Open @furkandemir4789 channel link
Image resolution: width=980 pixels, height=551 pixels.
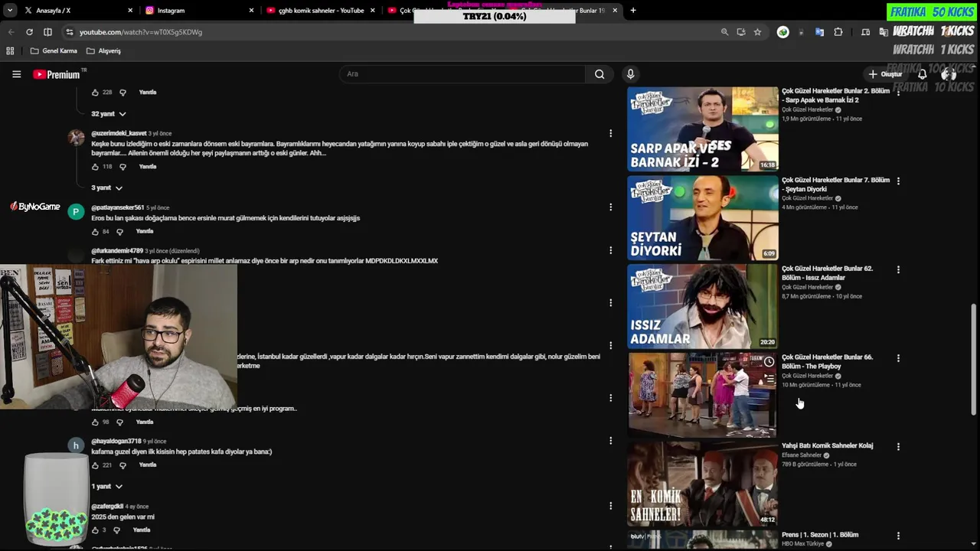pyautogui.click(x=117, y=251)
